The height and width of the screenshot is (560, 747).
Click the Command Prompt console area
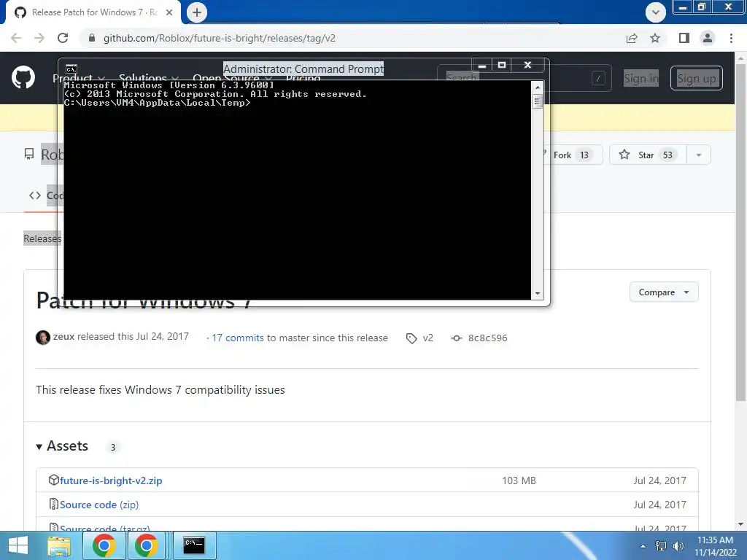coord(298,190)
